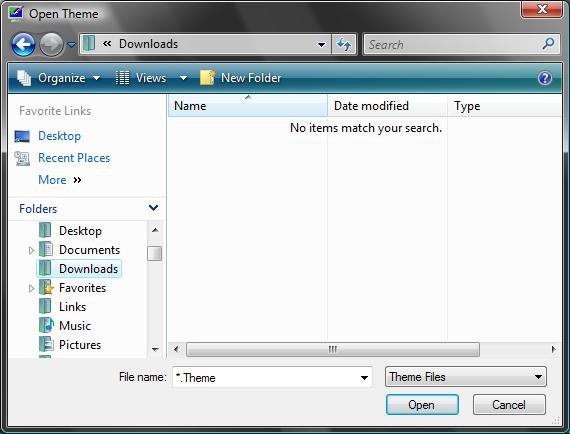Click the folder icon in address bar
The width and height of the screenshot is (570, 434).
(x=89, y=43)
